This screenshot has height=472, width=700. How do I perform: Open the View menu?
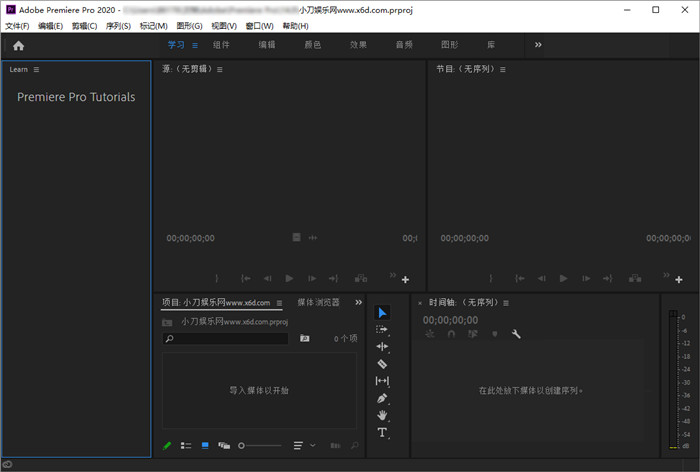click(x=224, y=26)
